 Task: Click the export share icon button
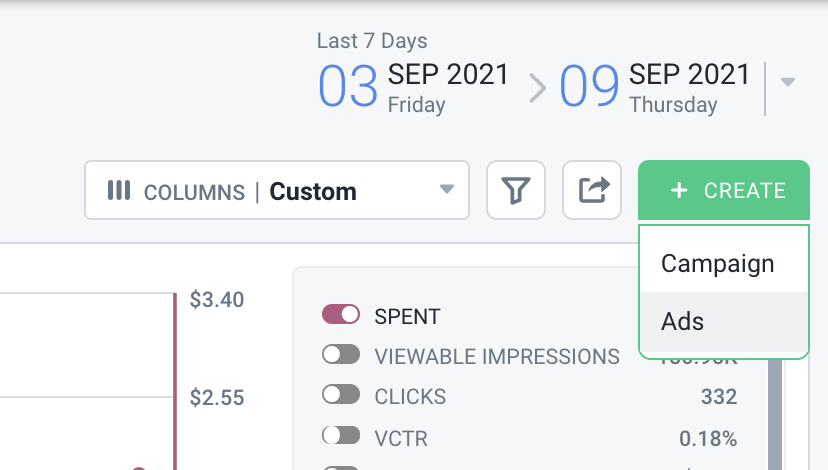(592, 190)
